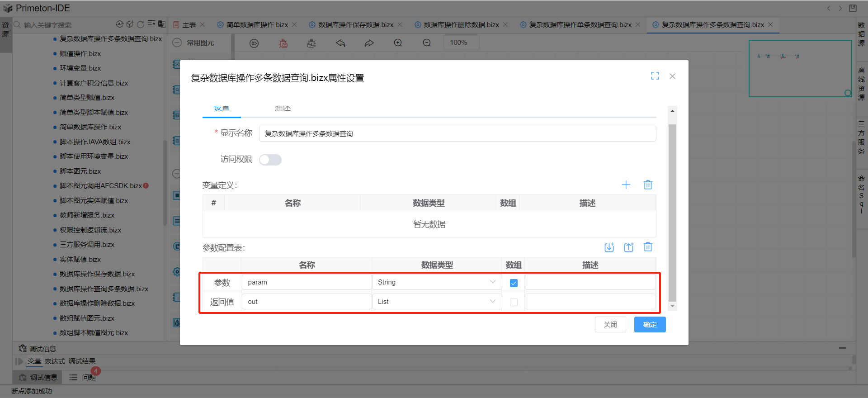The height and width of the screenshot is (398, 868).
Task: Open String data type dropdown
Action: click(436, 282)
